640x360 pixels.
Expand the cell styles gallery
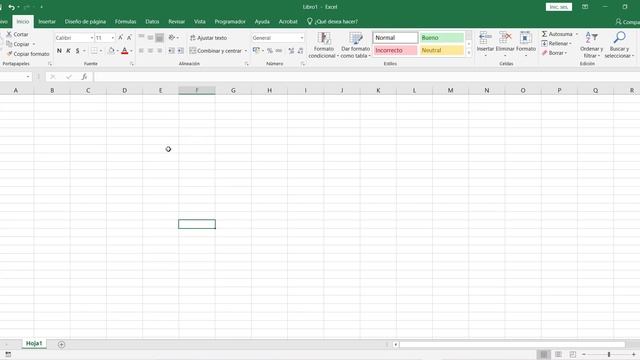pyautogui.click(x=469, y=53)
